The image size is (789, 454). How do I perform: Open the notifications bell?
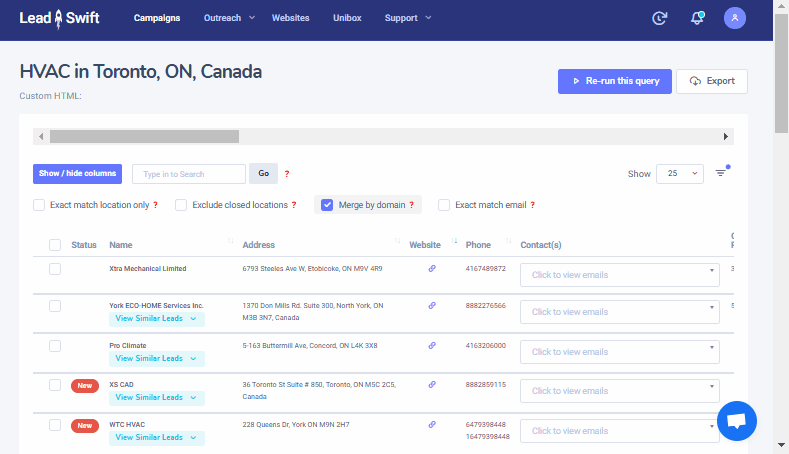pyautogui.click(x=697, y=18)
